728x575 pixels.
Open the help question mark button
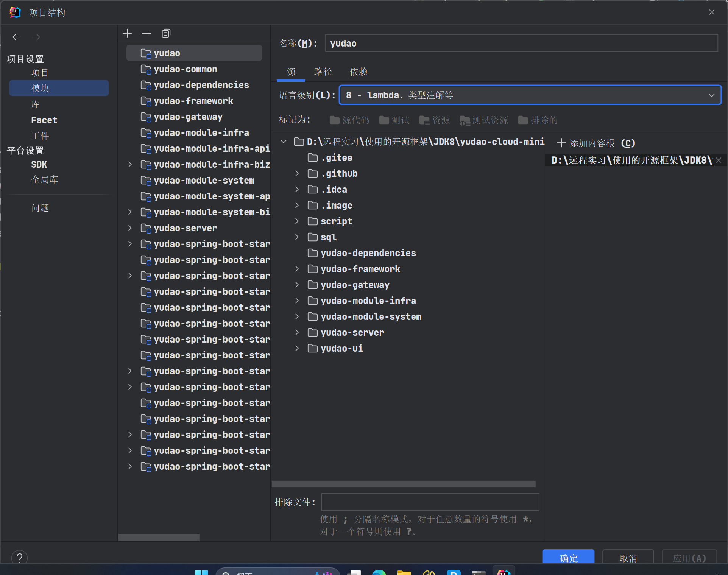[x=20, y=557]
